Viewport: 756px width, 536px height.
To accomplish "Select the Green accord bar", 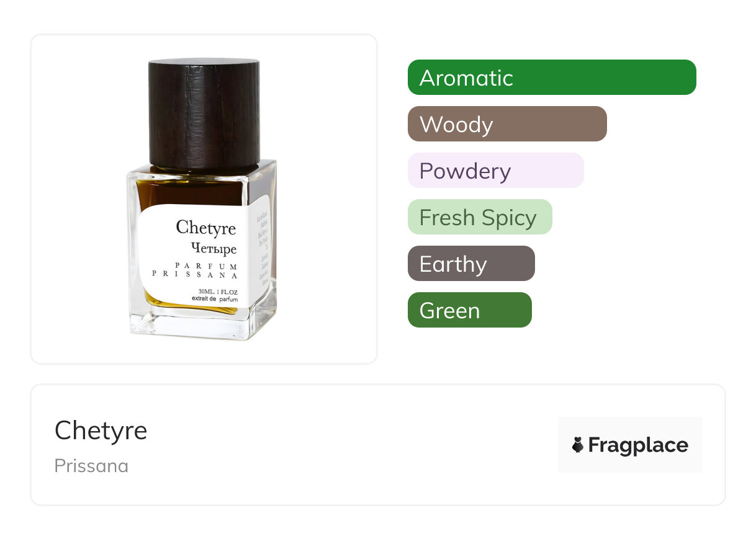I will tap(470, 310).
